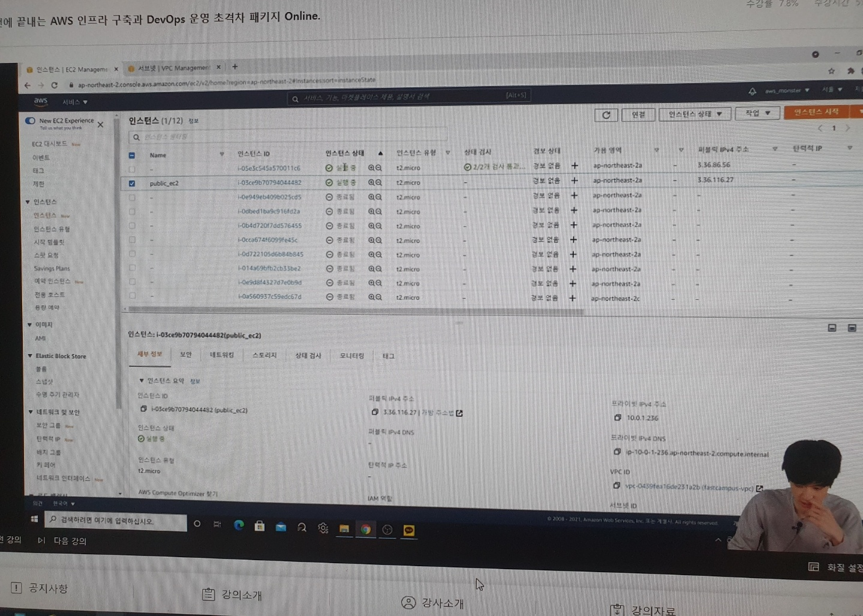Click the orange 인스턴스 시작 button

click(x=816, y=112)
